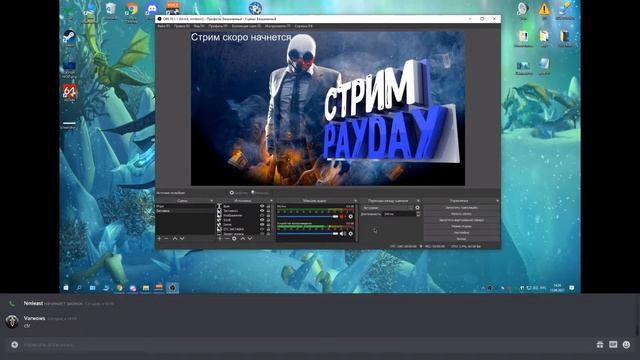Open the Windows notification center icon

(572, 288)
